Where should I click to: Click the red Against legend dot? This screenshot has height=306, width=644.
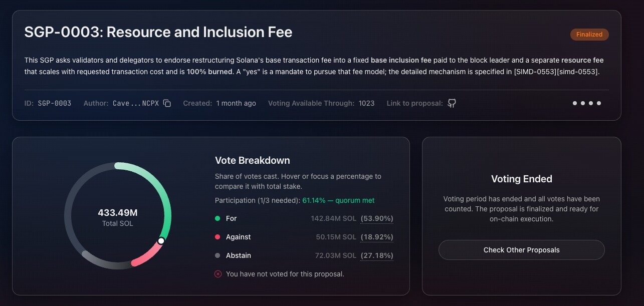click(218, 237)
